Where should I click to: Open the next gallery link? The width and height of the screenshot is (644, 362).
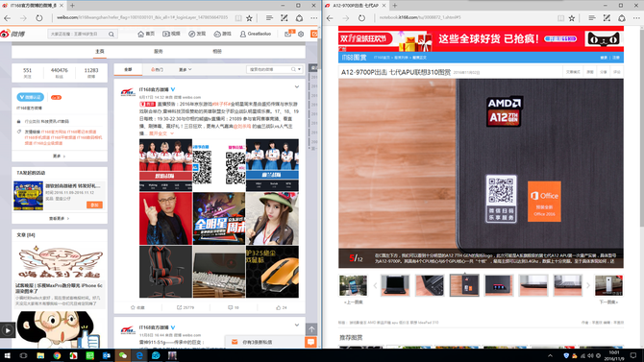point(608,302)
